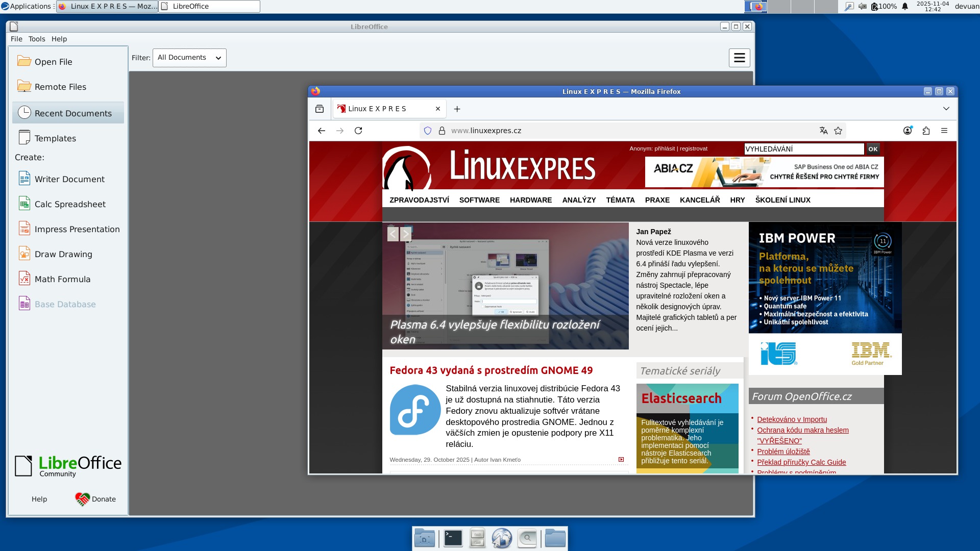Open the Fedora 43 vydaná article link
The width and height of the screenshot is (980, 551).
tap(491, 370)
